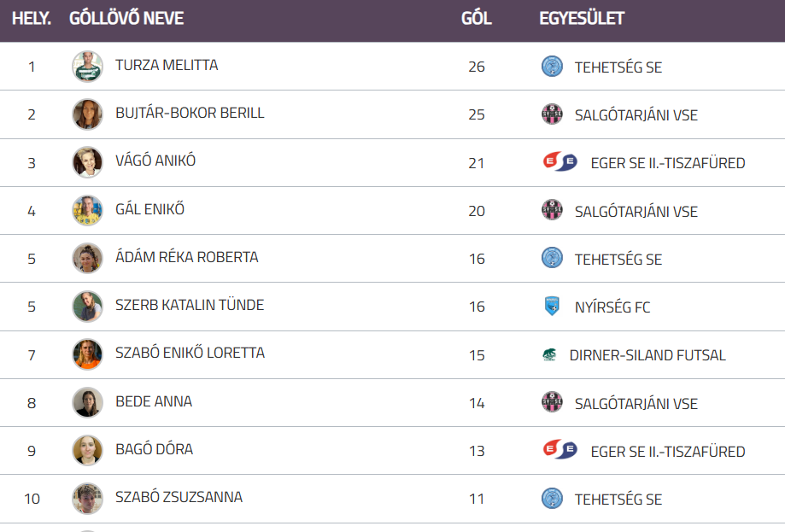This screenshot has height=532, width=785.
Task: Click the GÓL column header
Action: click(x=476, y=19)
